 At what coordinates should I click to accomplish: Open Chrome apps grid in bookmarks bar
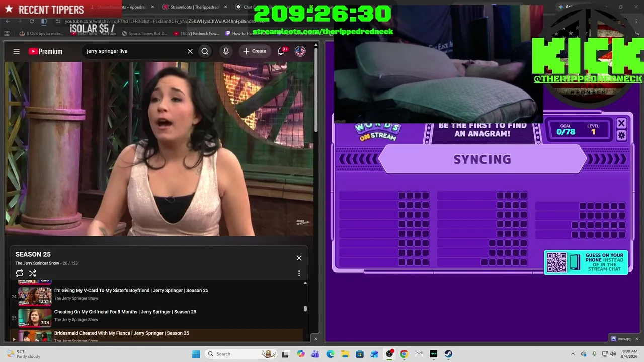click(7, 34)
